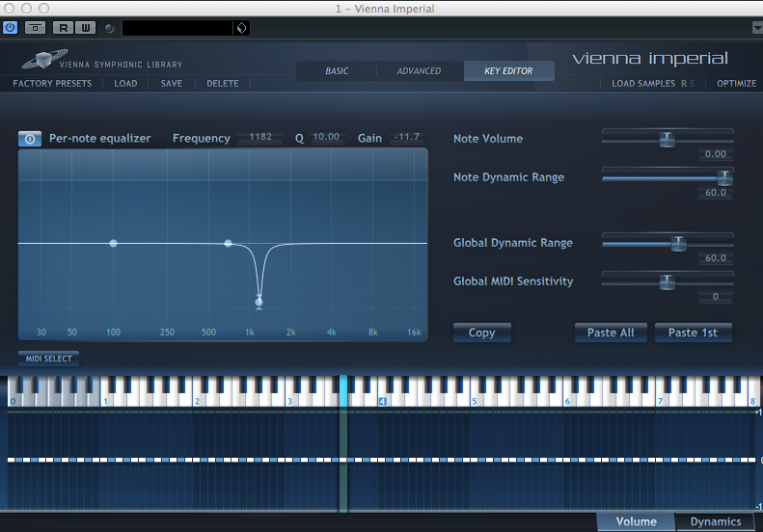
Task: Open FACTORY PRESETS
Action: coord(52,84)
